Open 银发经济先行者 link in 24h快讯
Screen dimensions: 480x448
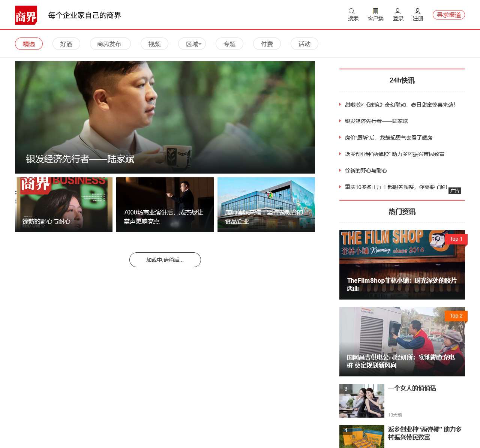coord(376,121)
